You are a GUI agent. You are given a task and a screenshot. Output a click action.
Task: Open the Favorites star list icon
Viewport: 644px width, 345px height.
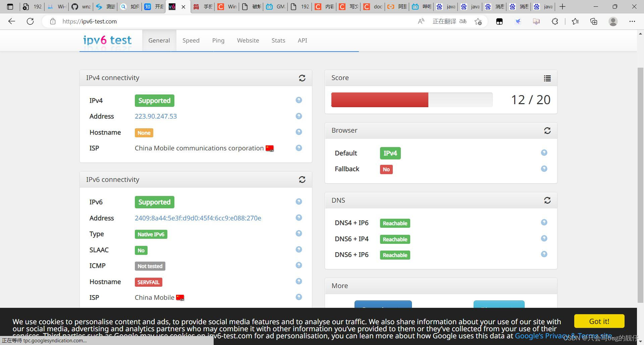point(575,21)
